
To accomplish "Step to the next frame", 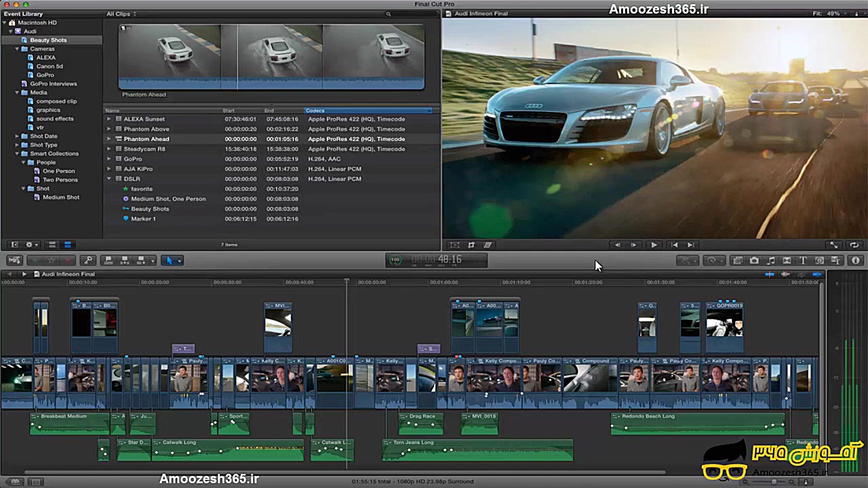I will pos(633,245).
